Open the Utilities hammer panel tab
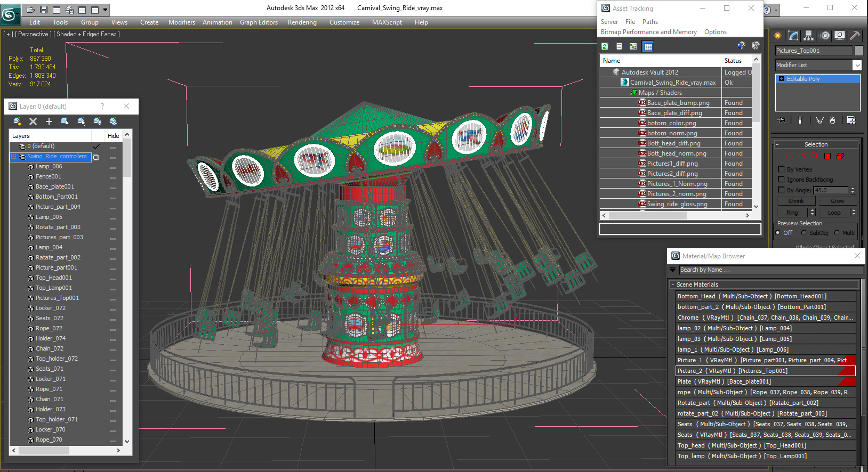868x472 pixels. [855, 36]
